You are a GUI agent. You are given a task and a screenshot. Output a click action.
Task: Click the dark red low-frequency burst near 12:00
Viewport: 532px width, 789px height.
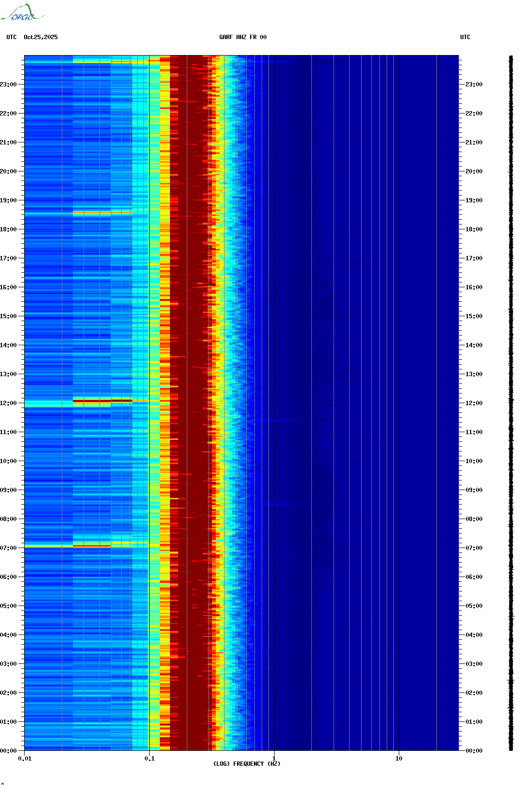102,400
